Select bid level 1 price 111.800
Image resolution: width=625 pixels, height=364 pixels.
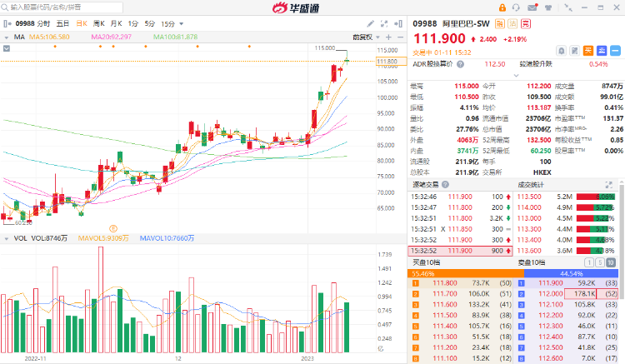445,283
